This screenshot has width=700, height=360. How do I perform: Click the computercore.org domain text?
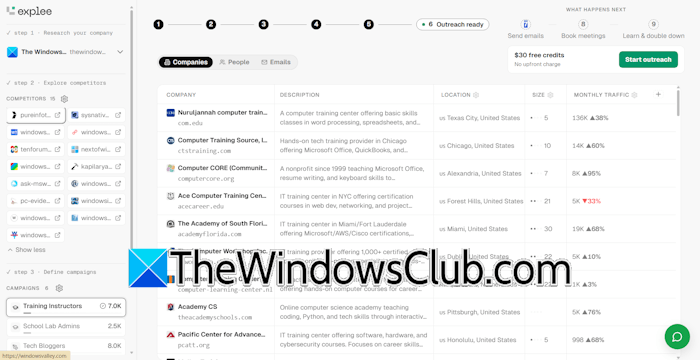tap(206, 179)
